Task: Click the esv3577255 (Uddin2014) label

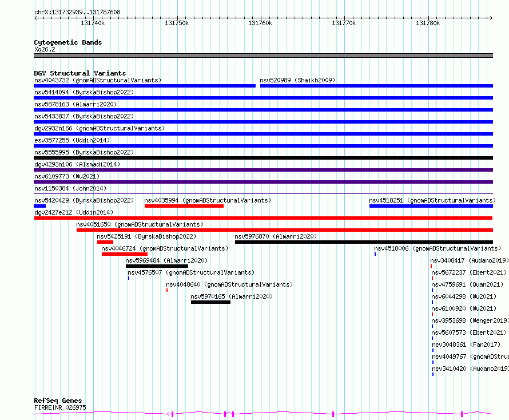Action: [72, 140]
